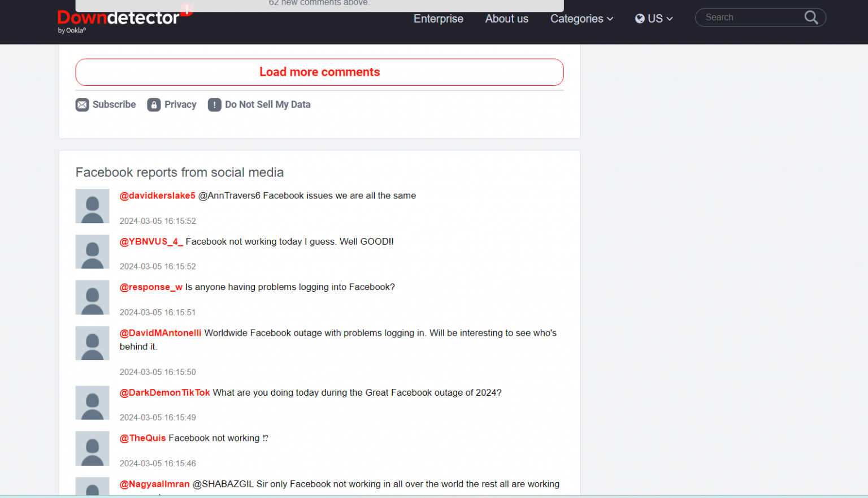Visit @DavidMAntonelli profile link

(160, 333)
